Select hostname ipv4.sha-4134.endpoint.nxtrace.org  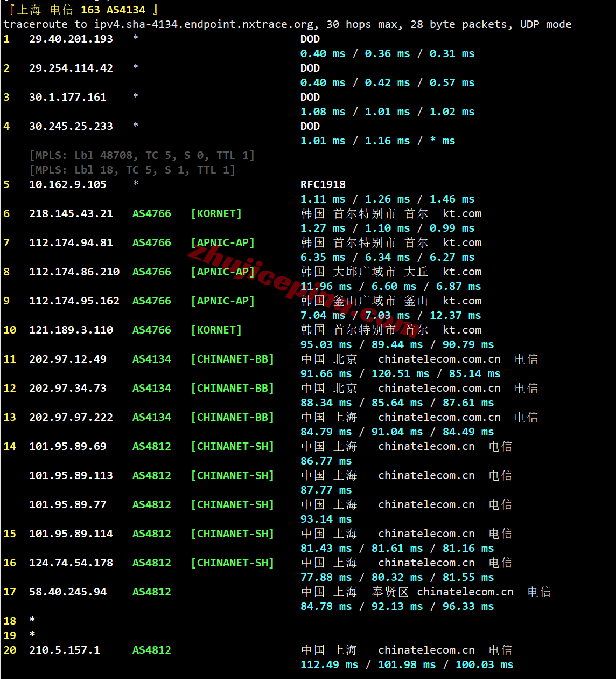[x=204, y=24]
